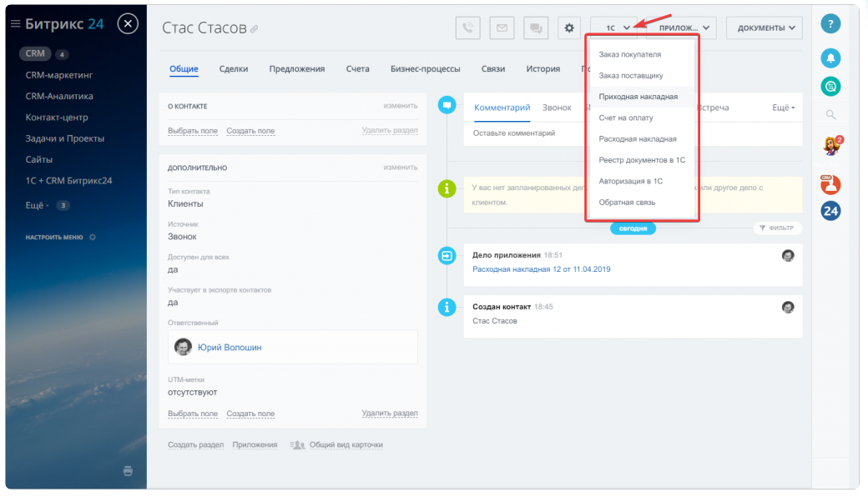Expand the Прилож... dropdown button

pyautogui.click(x=681, y=28)
